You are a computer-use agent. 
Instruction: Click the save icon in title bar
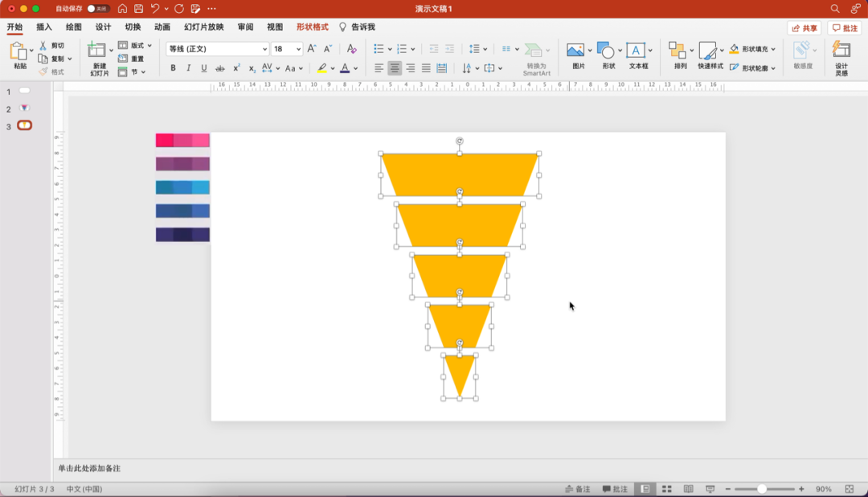click(139, 9)
